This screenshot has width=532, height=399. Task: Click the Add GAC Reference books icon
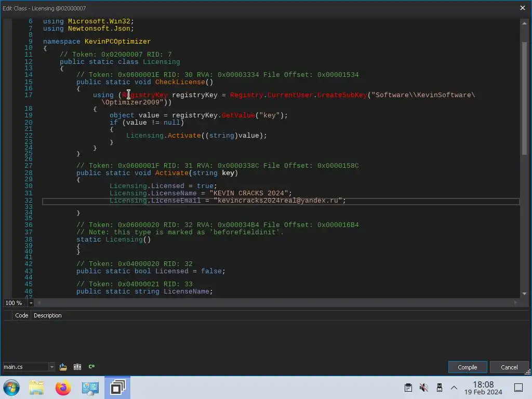tap(77, 367)
